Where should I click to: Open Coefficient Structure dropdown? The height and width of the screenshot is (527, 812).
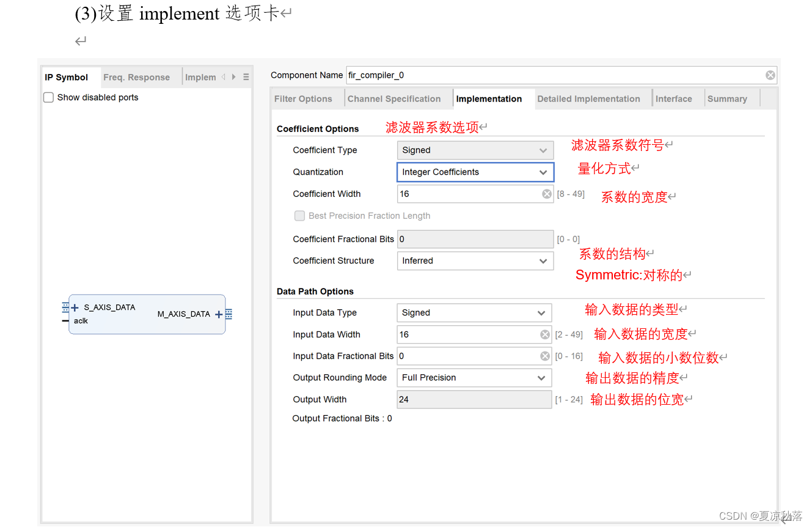click(x=475, y=261)
